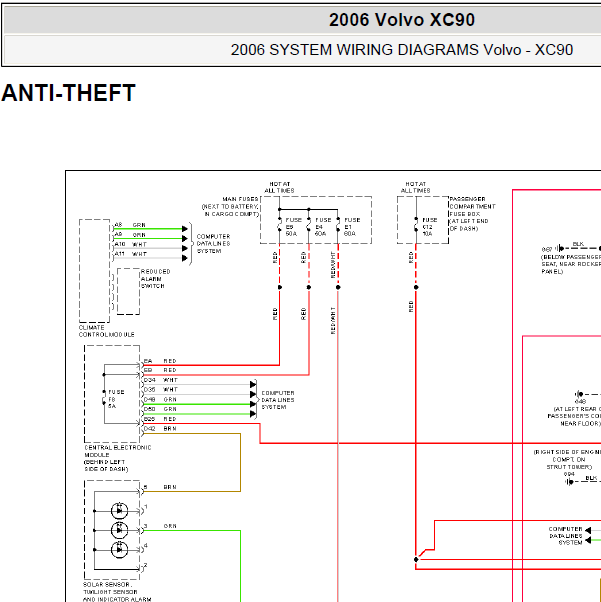The width and height of the screenshot is (601, 602).
Task: Click the 50A main fuse symbol
Action: pyautogui.click(x=280, y=224)
